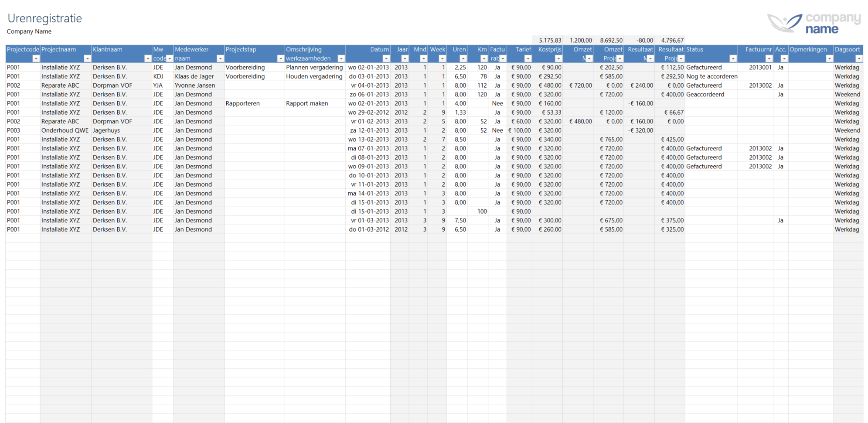Viewport: 868px width, 423px height.
Task: Open the Jaar filter dropdown
Action: coord(405,58)
